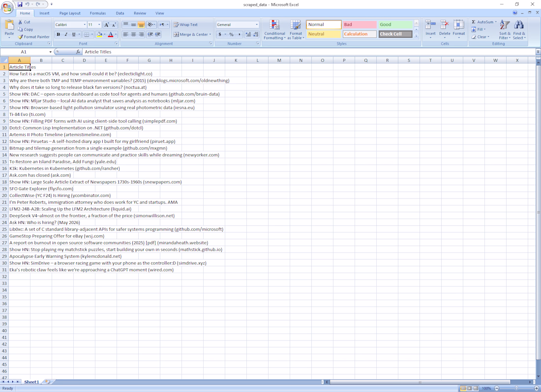541x392 pixels.
Task: Click the Save icon in quick access toolbar
Action: (20, 4)
